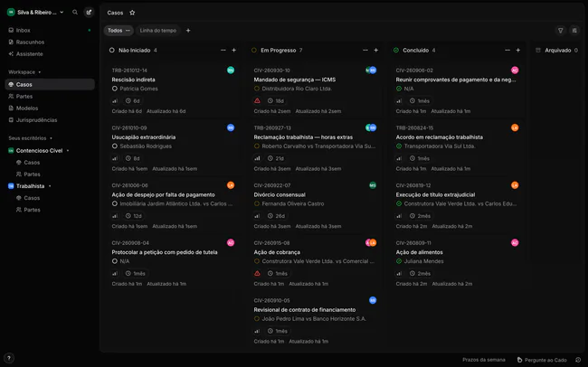Switch to Todos view tab

point(115,31)
